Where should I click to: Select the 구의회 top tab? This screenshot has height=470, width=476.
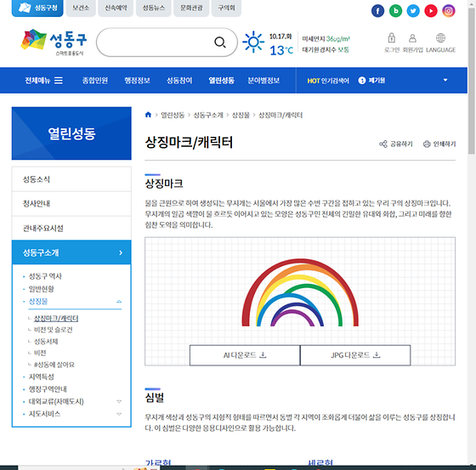pos(226,8)
